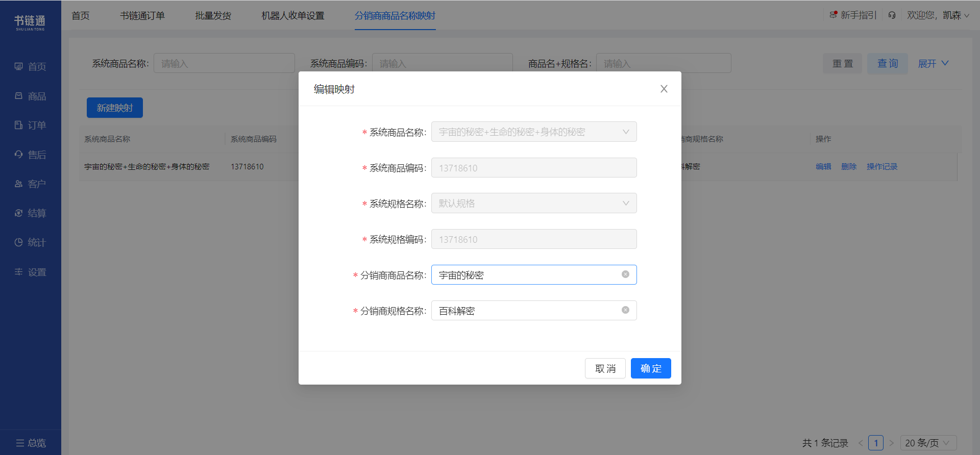Click the 宇宙的秘密+生命的秘密+身体的秘密 table cell
Image resolution: width=980 pixels, height=455 pixels.
pos(147,166)
